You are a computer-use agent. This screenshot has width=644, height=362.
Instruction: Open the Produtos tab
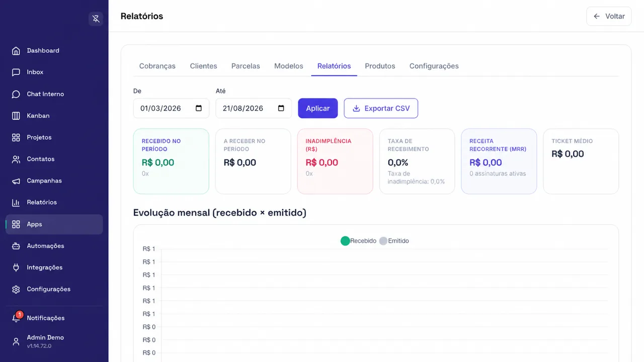coord(380,66)
